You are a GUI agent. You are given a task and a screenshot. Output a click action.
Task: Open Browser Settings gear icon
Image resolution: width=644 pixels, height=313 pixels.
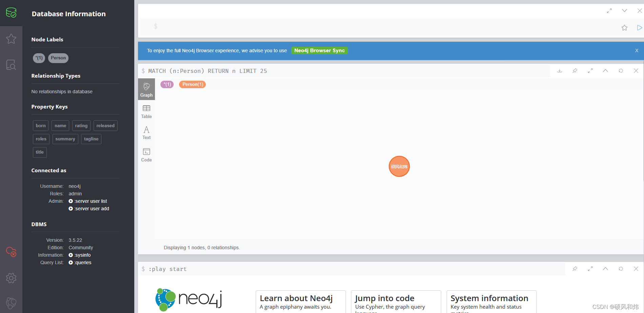click(x=11, y=278)
